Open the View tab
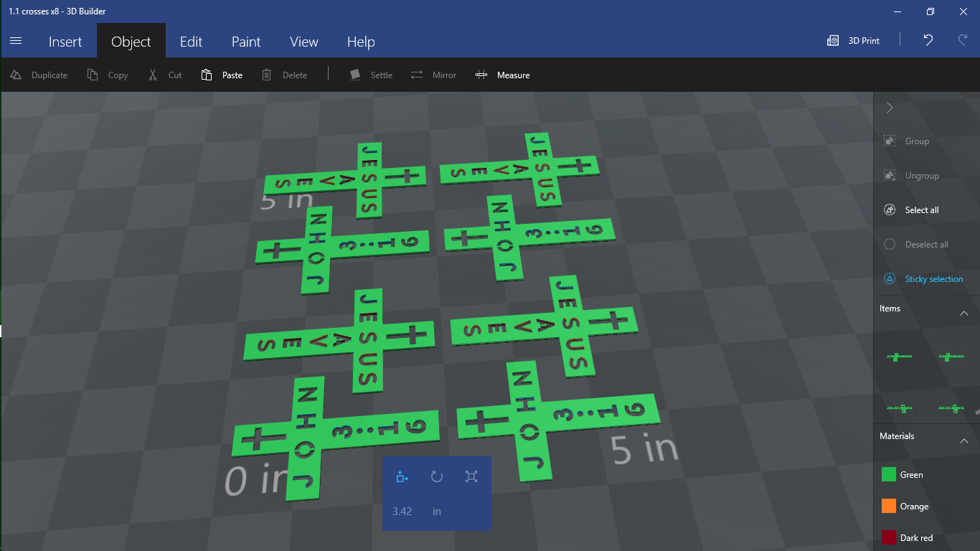Viewport: 980px width, 551px height. tap(304, 42)
